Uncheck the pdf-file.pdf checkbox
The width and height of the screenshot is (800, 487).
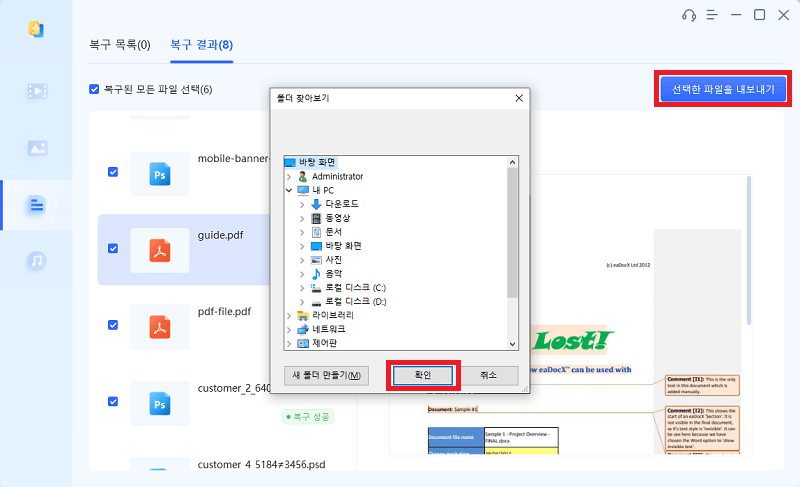point(113,325)
